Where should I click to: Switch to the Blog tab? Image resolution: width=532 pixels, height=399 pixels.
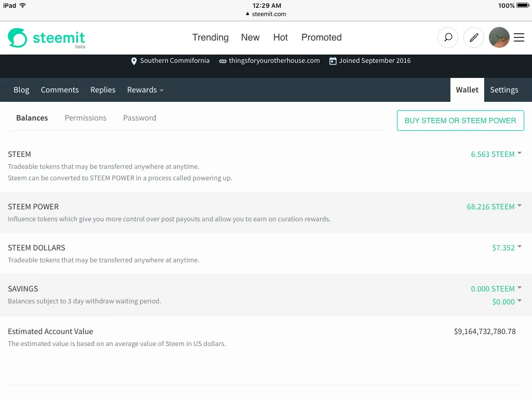pos(21,90)
